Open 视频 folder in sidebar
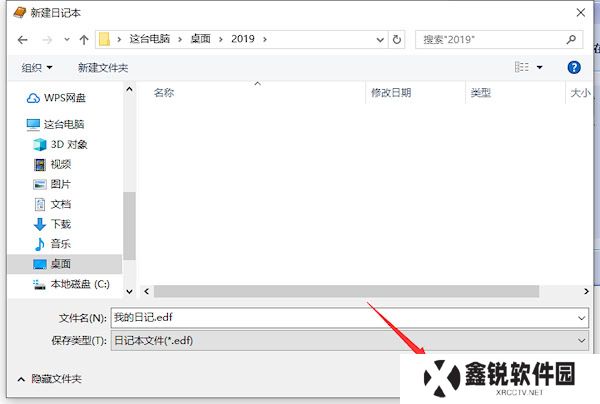Screen dimensions: 600x404 (x=52, y=165)
